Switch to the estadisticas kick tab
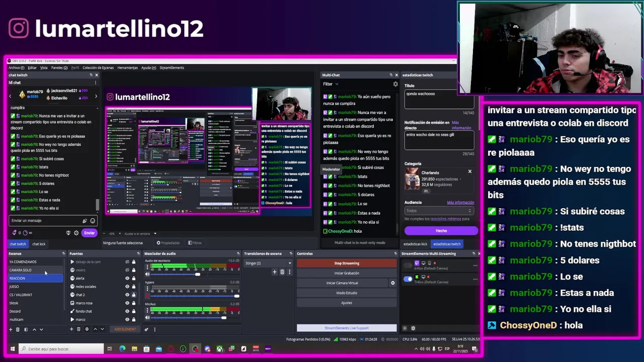Screen dimensions: 644x362 point(415,244)
